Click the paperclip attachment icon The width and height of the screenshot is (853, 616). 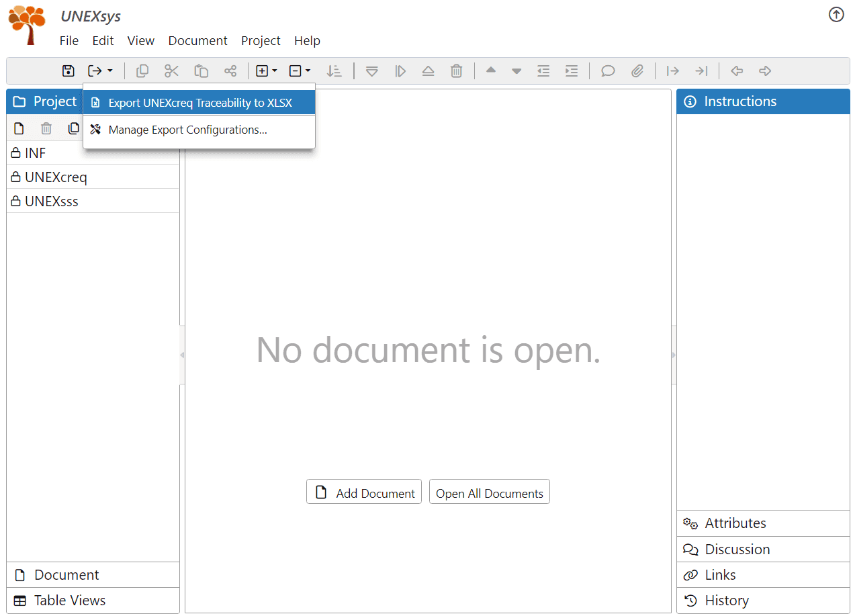coord(637,71)
